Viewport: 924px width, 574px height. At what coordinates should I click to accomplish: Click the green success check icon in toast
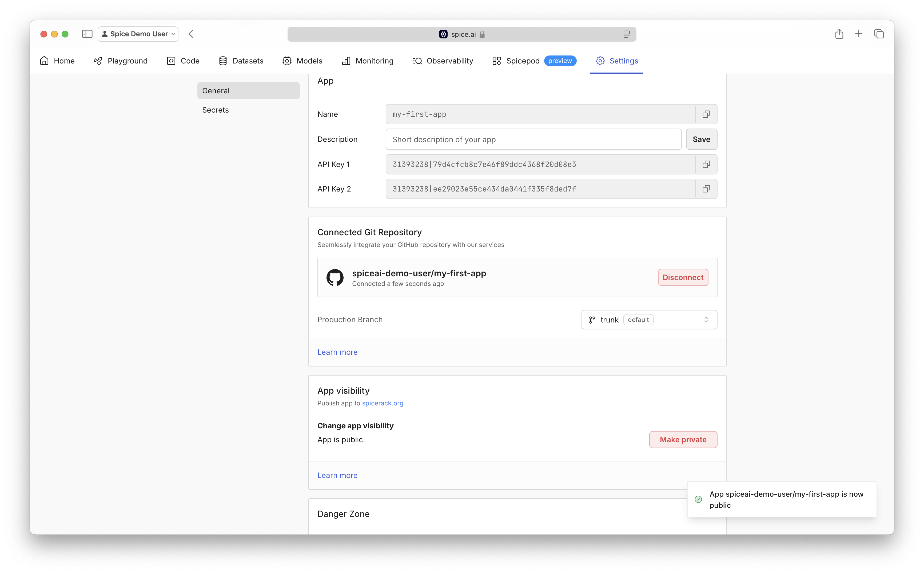pyautogui.click(x=698, y=499)
